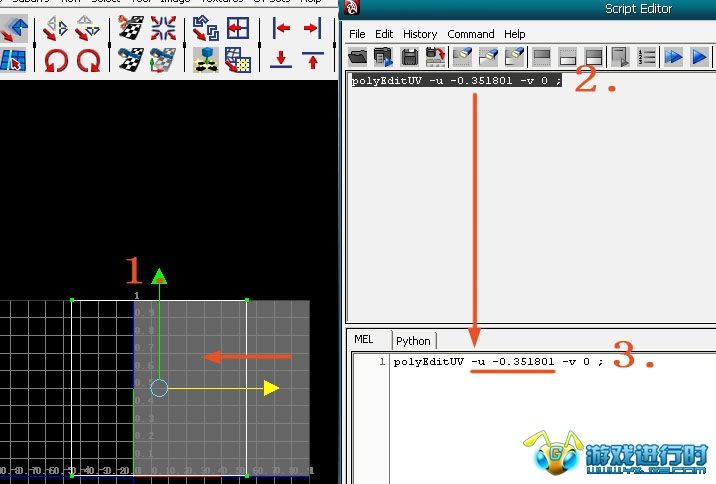The width and height of the screenshot is (716, 484).
Task: Open the Script Editor Edit menu
Action: pyautogui.click(x=384, y=34)
